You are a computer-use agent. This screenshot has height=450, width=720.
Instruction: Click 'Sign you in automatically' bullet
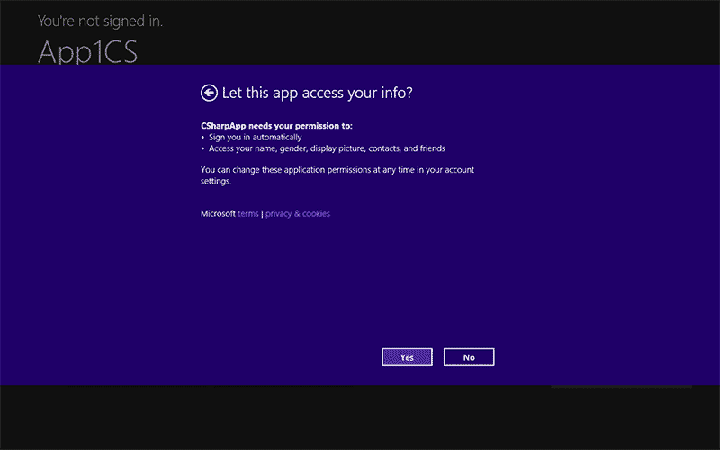click(255, 137)
